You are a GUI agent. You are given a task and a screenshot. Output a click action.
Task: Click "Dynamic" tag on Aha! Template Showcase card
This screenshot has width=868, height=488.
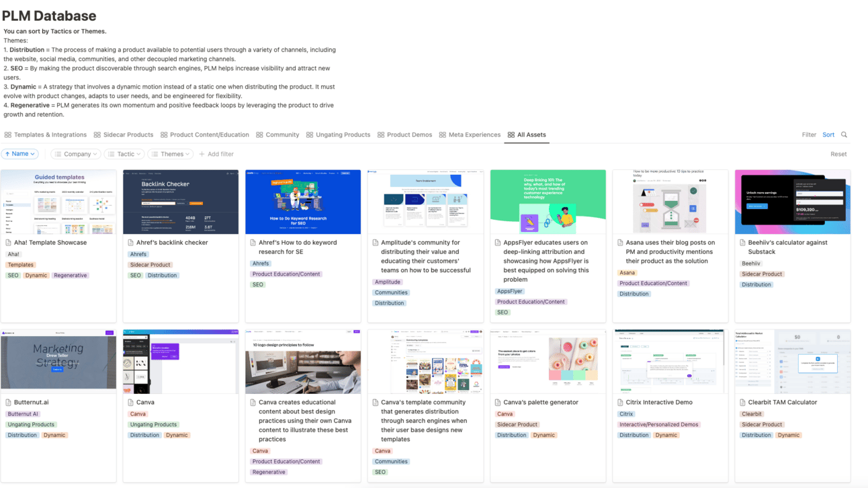[x=36, y=276]
